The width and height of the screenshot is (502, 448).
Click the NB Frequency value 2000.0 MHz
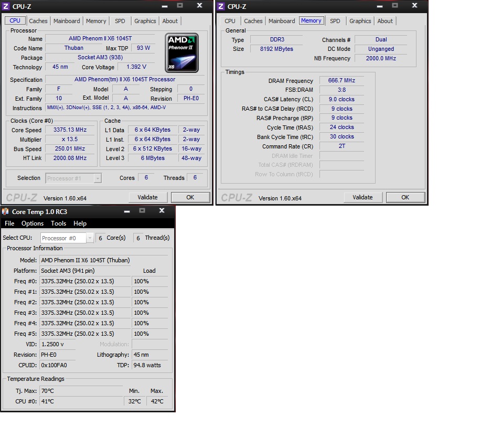(381, 58)
